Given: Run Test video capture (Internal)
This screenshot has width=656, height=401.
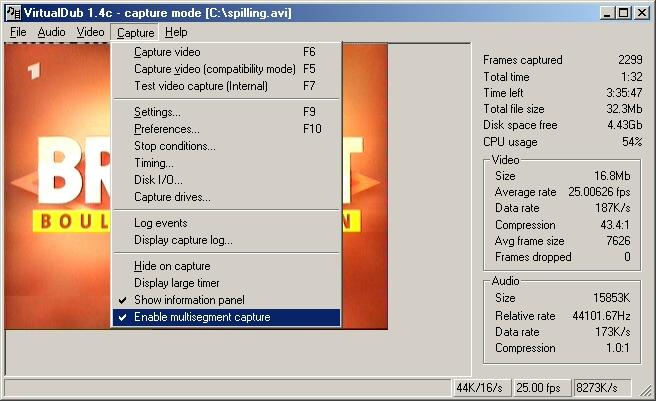Looking at the screenshot, I should (x=201, y=86).
